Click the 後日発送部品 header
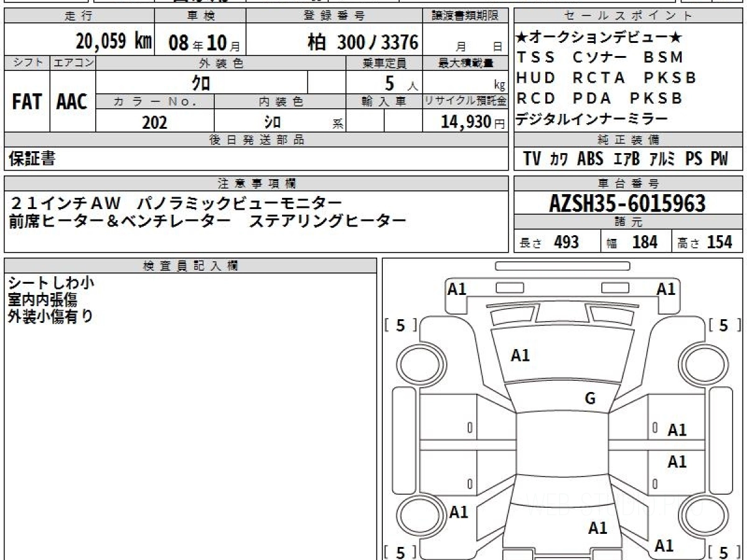The width and height of the screenshot is (747, 560). tap(256, 140)
